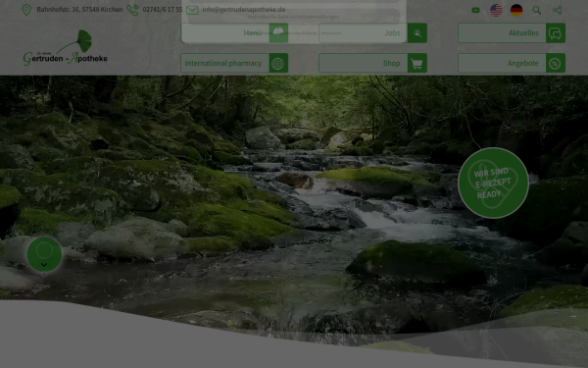Click the phone handset icon
Screen dimensions: 588x368
point(132,10)
